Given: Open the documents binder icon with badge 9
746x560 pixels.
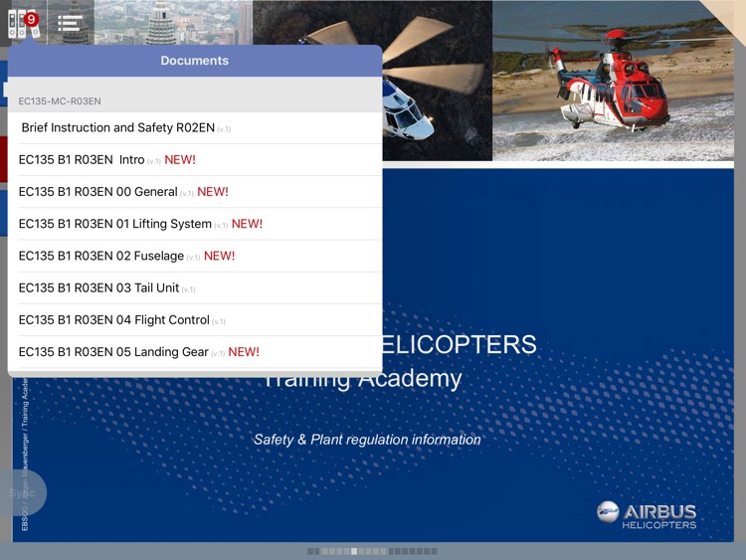Looking at the screenshot, I should [23, 24].
